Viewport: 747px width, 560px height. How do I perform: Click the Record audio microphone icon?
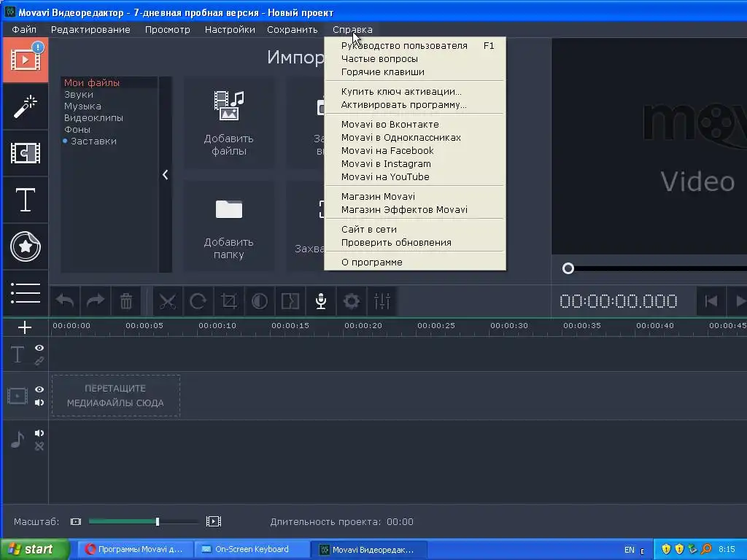coord(321,301)
